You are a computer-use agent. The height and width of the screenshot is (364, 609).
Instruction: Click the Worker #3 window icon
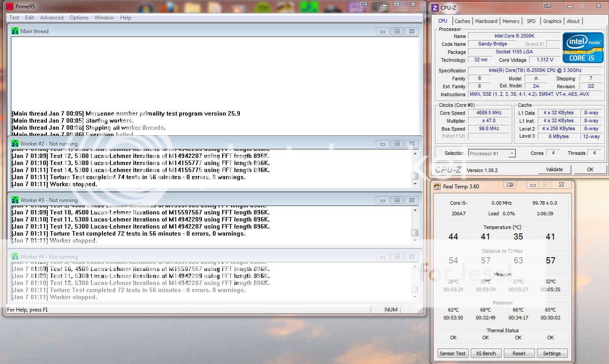pos(15,200)
